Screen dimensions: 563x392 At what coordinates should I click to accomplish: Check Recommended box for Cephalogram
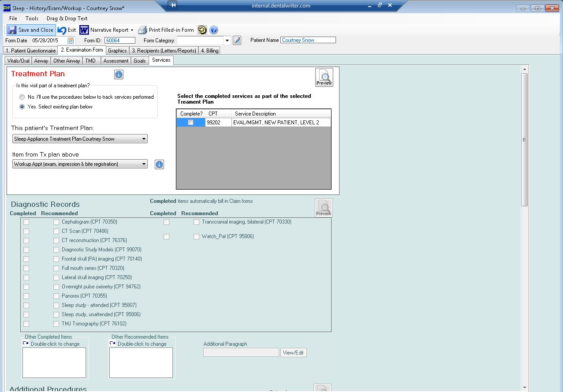coord(56,222)
